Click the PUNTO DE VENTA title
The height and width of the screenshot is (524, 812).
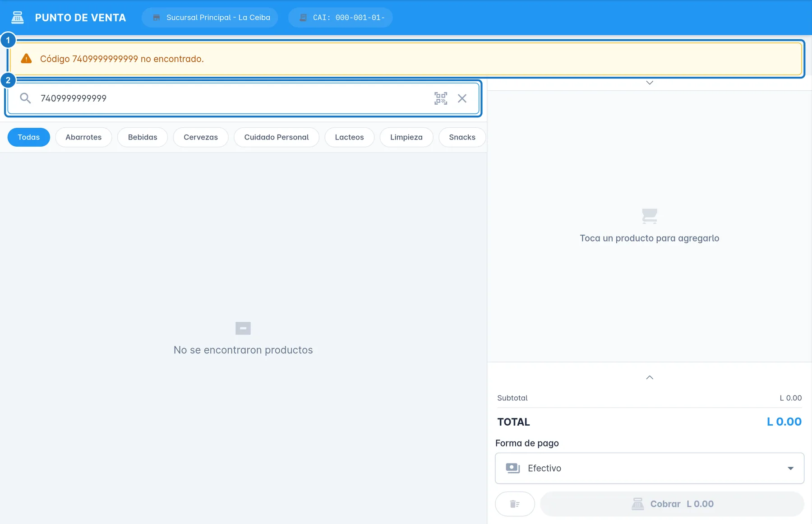80,18
